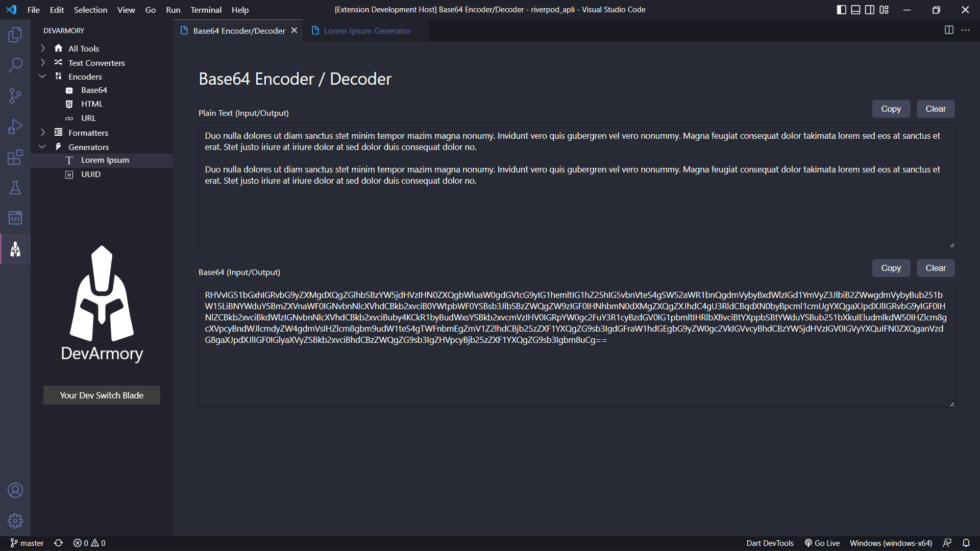Screen dimensions: 980x551
Task: Open the Explorer view in activity bar
Action: [15, 35]
